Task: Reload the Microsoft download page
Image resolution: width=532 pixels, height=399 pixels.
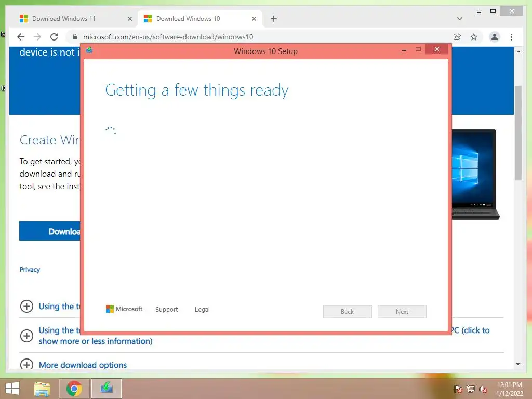Action: coord(54,37)
